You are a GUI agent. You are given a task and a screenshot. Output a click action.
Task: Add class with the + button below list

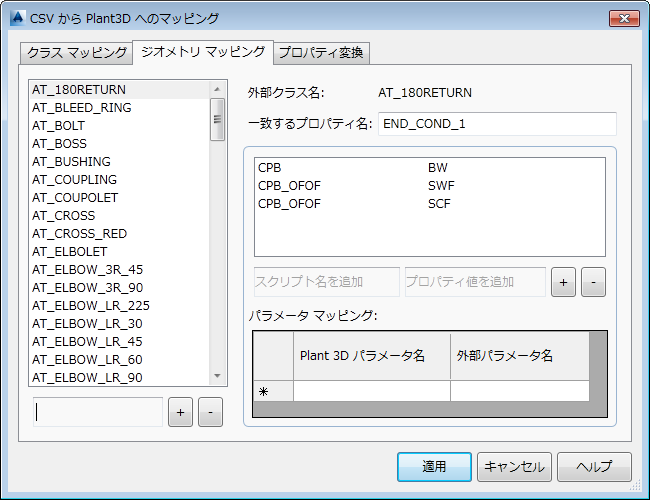click(x=180, y=412)
